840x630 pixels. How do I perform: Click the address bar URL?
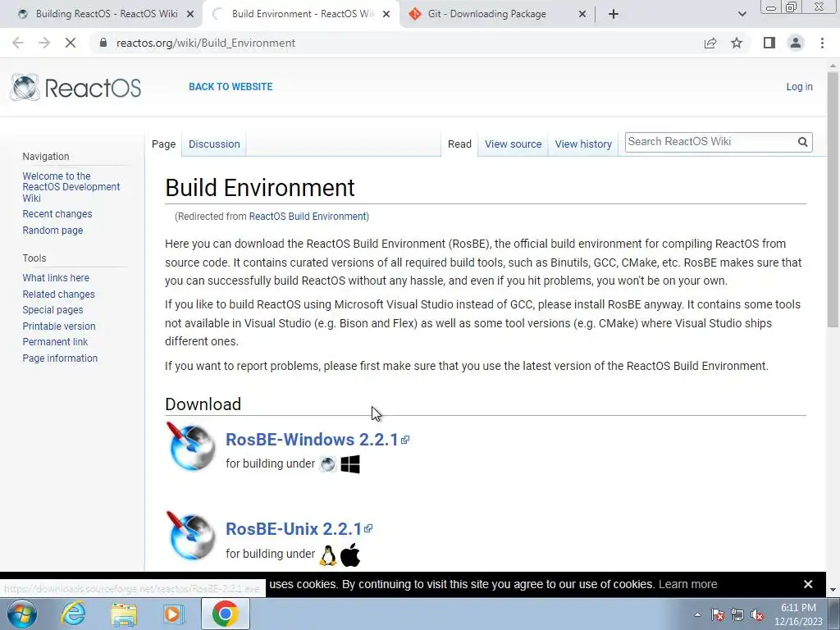[x=206, y=43]
